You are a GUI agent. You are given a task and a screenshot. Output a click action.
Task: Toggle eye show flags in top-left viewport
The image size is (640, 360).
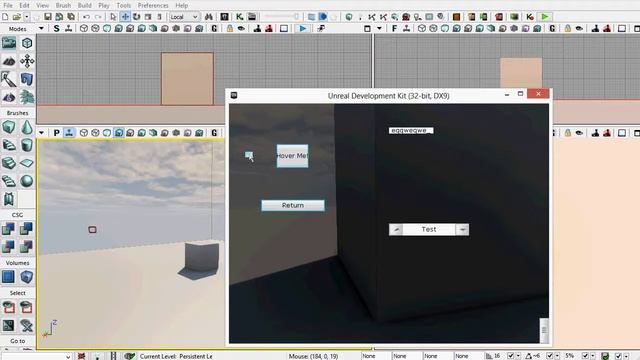click(x=241, y=29)
